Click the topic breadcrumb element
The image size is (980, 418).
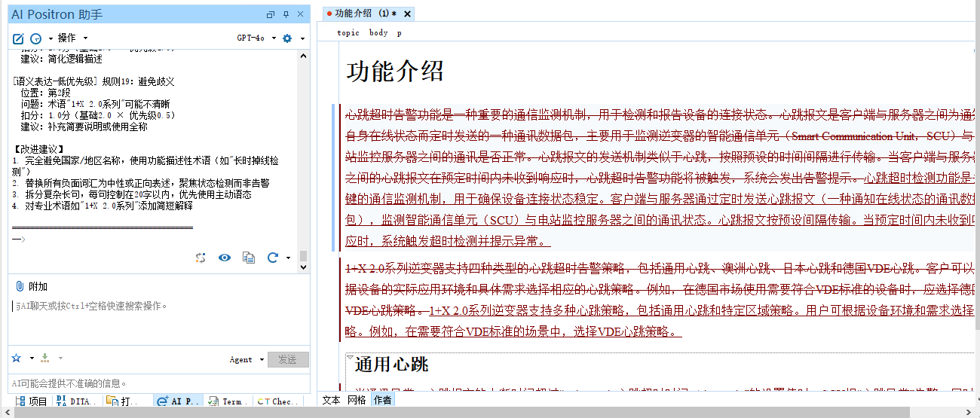click(x=348, y=32)
